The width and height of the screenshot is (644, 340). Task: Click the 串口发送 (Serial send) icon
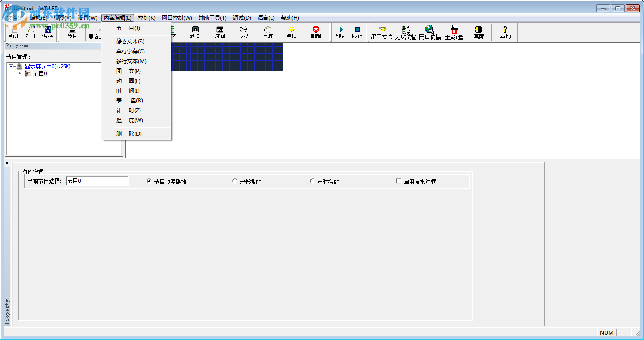(381, 33)
